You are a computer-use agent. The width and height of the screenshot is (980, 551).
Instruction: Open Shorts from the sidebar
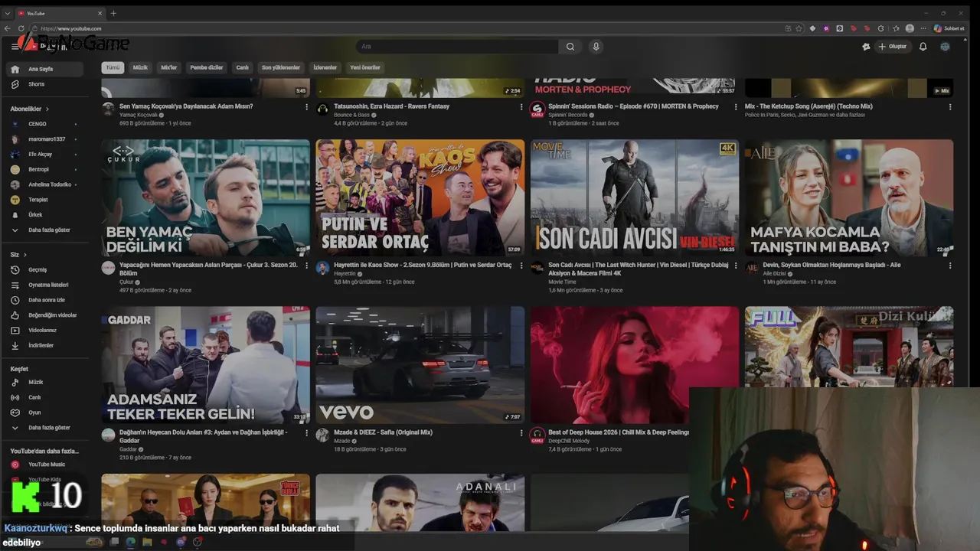[x=46, y=84]
